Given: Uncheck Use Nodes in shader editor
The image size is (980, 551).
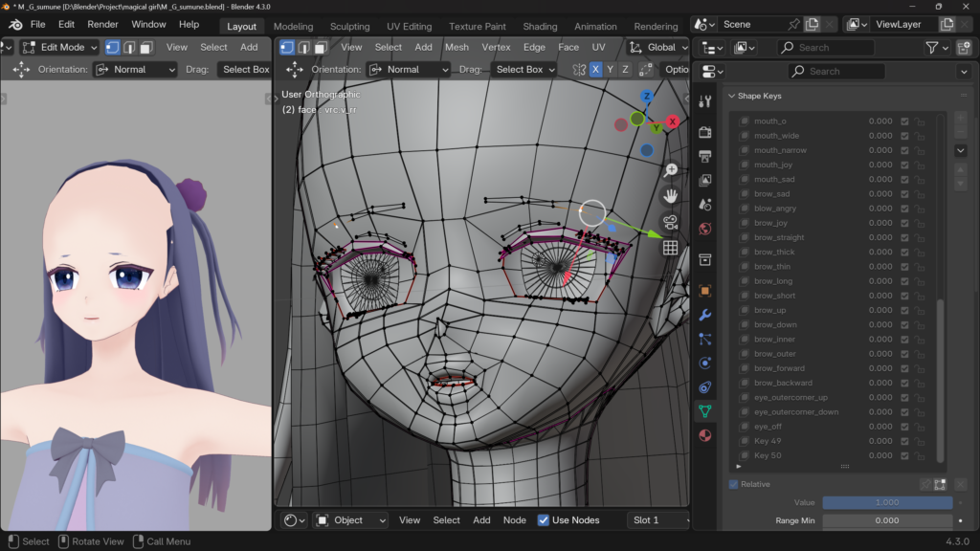Looking at the screenshot, I should (544, 520).
